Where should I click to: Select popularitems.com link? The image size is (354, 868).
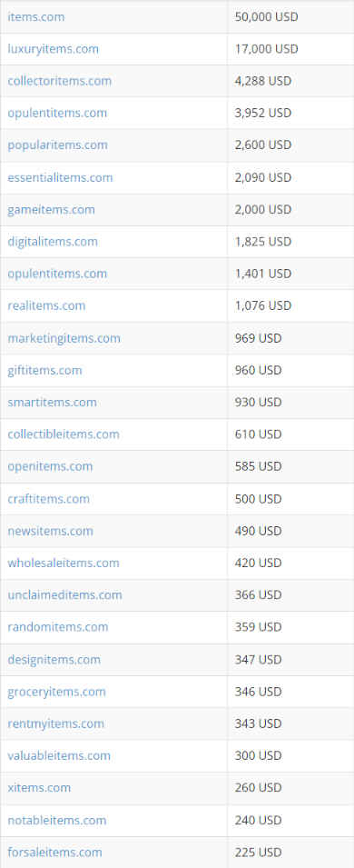click(x=57, y=145)
